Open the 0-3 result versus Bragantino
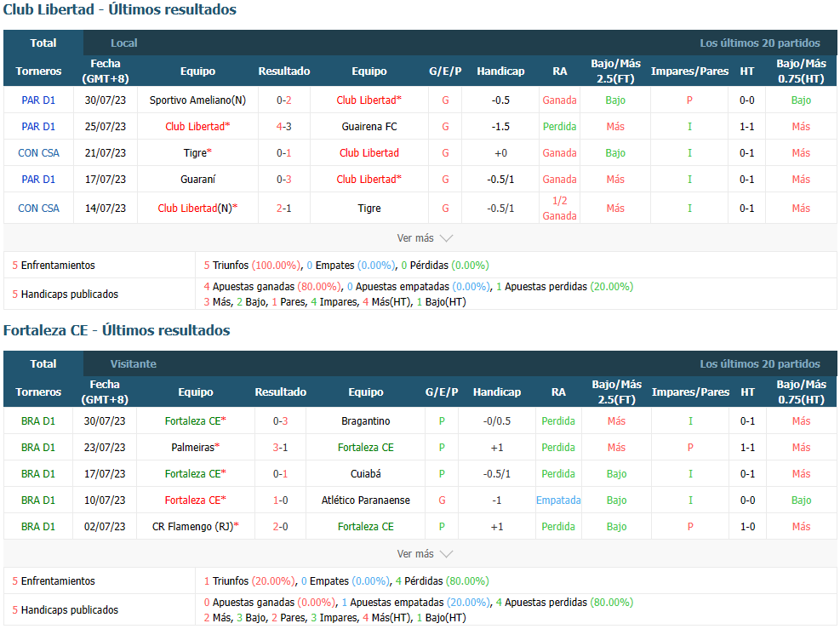Image resolution: width=840 pixels, height=629 pixels. pyautogui.click(x=280, y=421)
